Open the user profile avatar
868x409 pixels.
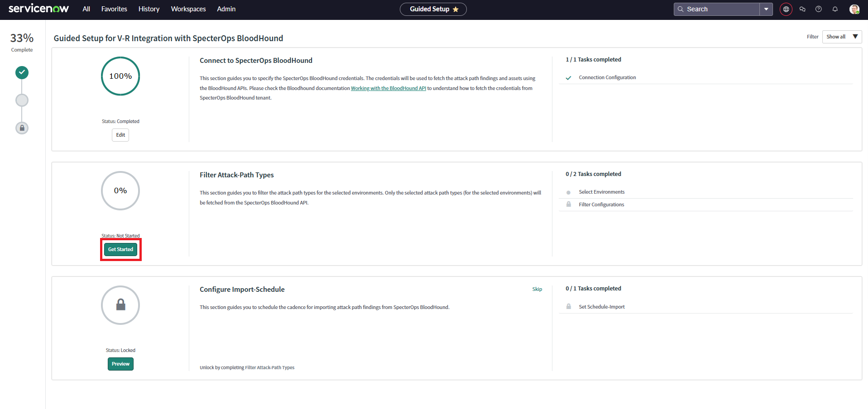854,9
